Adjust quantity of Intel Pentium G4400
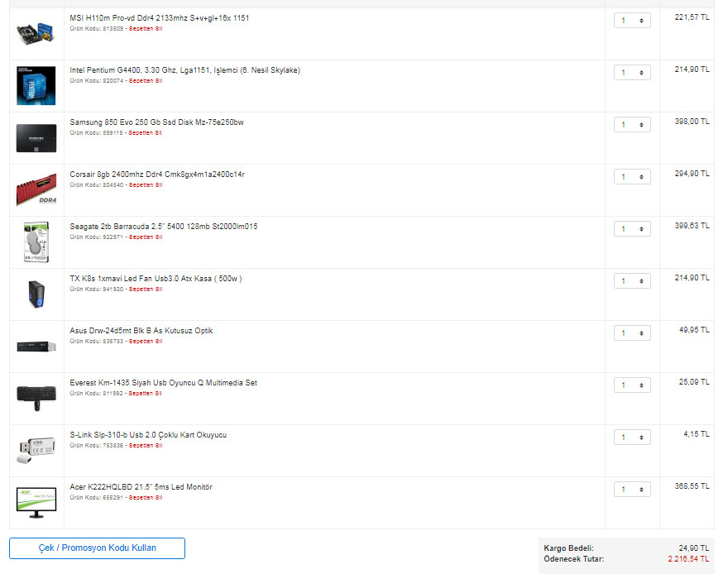Viewport: 728px width, 574px height. tap(632, 73)
